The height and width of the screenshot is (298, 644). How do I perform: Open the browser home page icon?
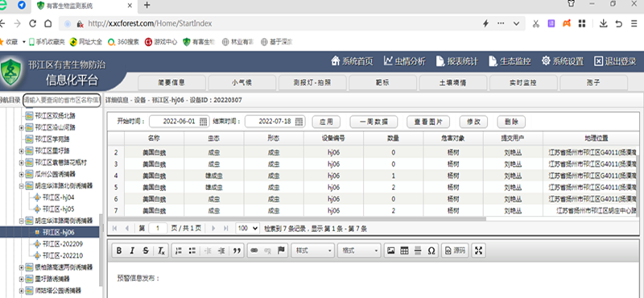pos(48,24)
